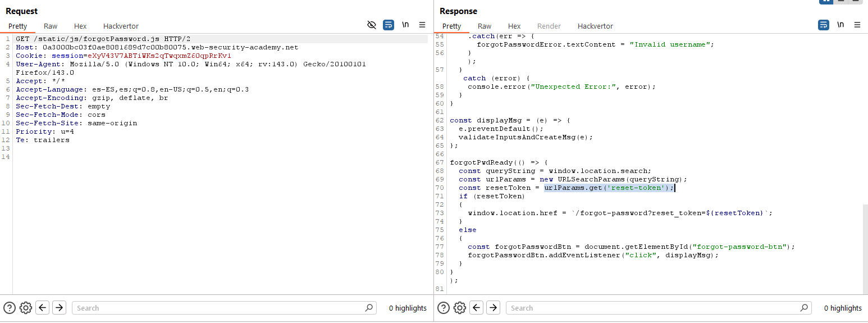Switch Response view to the Render tab
The height and width of the screenshot is (323, 868).
click(x=549, y=26)
